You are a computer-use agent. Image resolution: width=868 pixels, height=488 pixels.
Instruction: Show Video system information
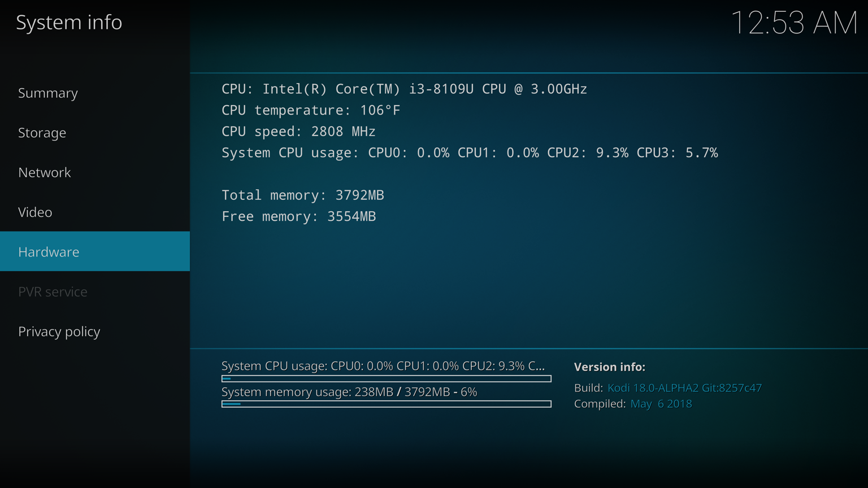(x=35, y=212)
